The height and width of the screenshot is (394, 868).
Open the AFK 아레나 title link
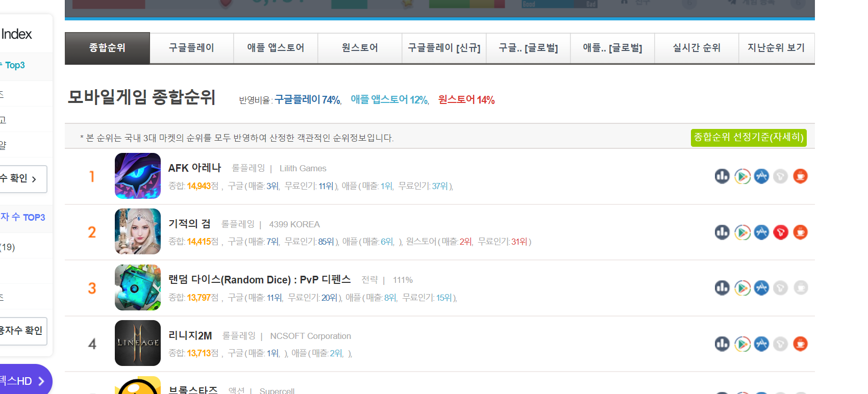point(194,168)
